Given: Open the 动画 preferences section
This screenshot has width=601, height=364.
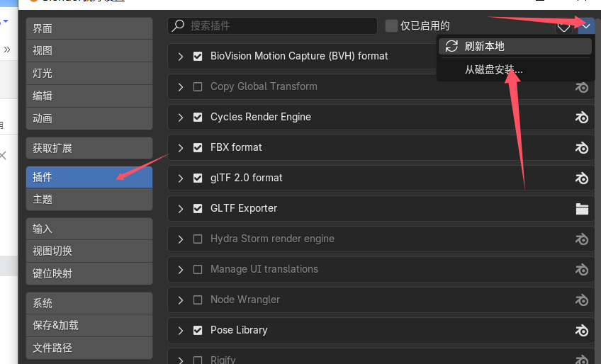Looking at the screenshot, I should pos(89,118).
